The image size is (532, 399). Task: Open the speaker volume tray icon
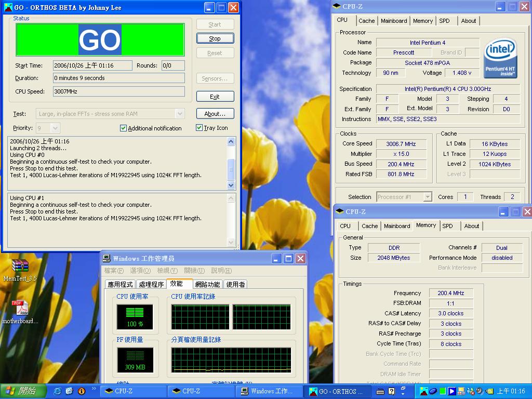[480, 392]
